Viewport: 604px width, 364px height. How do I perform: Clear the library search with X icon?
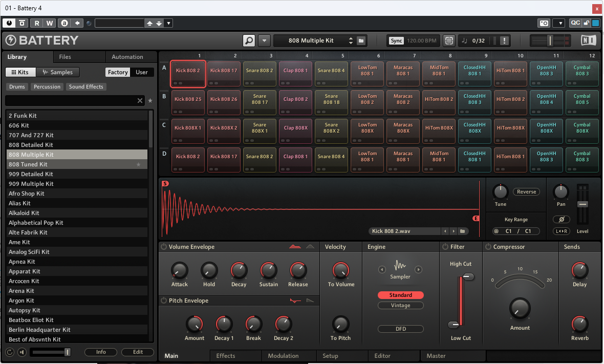click(x=140, y=100)
